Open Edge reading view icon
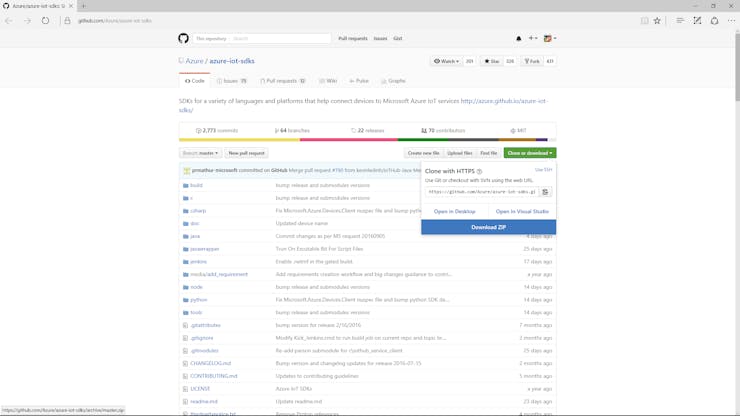The width and height of the screenshot is (740, 416). (644, 21)
